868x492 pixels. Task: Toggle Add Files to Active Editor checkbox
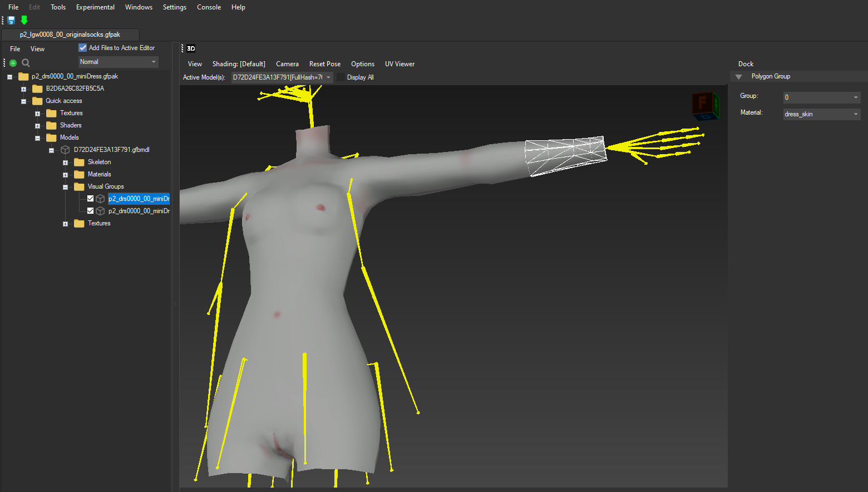(x=83, y=48)
